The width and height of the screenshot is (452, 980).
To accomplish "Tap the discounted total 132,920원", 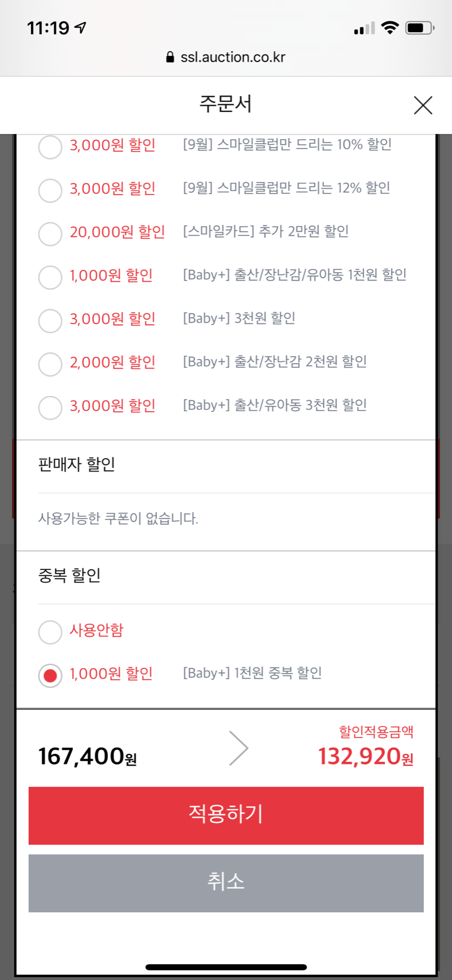I will click(365, 757).
